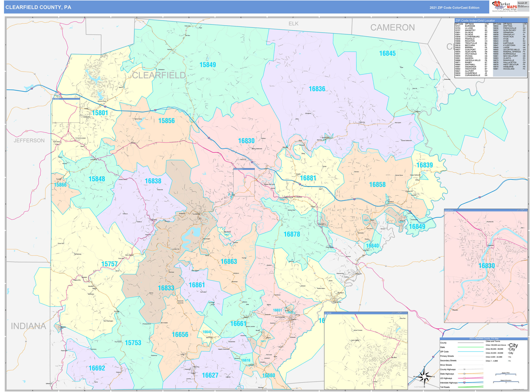Select ZIP code 15849 on the map
The width and height of the screenshot is (532, 392).
pos(208,65)
